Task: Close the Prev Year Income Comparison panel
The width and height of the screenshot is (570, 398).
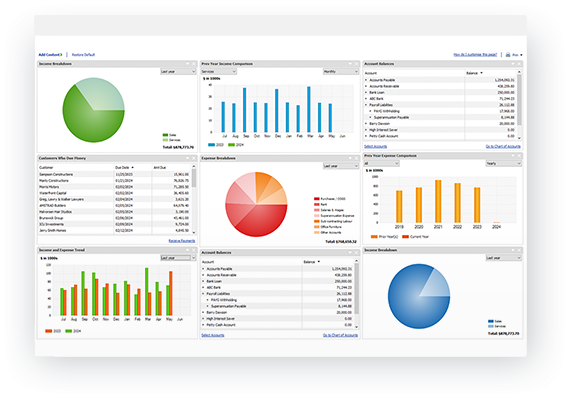Action: [357, 64]
